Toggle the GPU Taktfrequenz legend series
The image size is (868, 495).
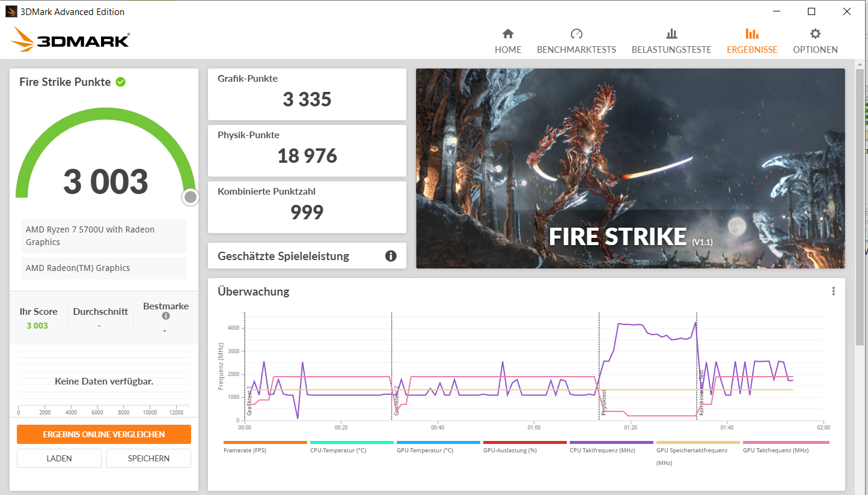pyautogui.click(x=786, y=446)
